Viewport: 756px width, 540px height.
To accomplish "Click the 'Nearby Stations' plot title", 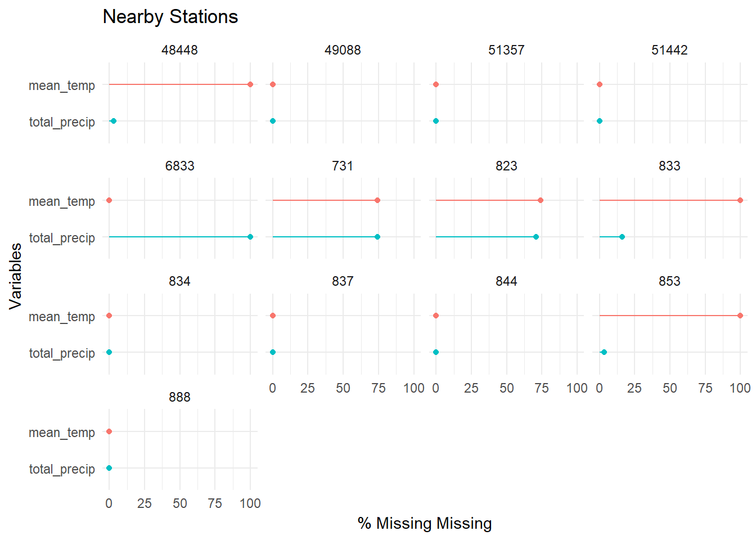I will [170, 17].
